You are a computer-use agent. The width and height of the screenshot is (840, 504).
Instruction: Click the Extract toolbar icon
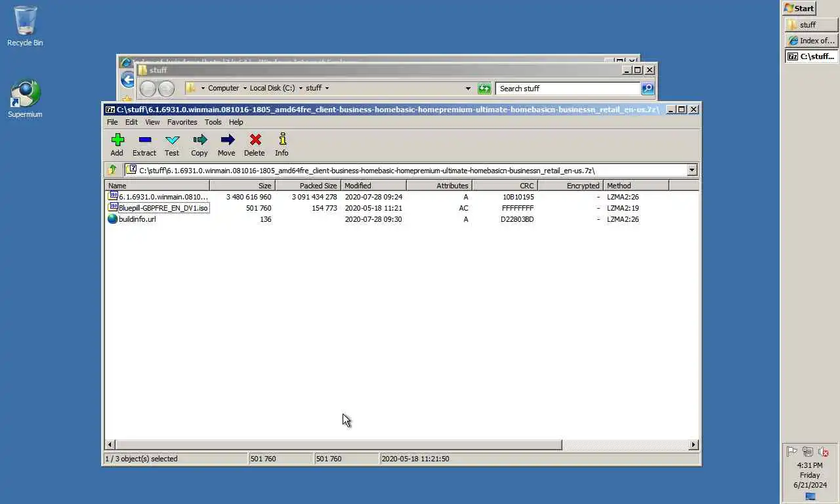145,139
